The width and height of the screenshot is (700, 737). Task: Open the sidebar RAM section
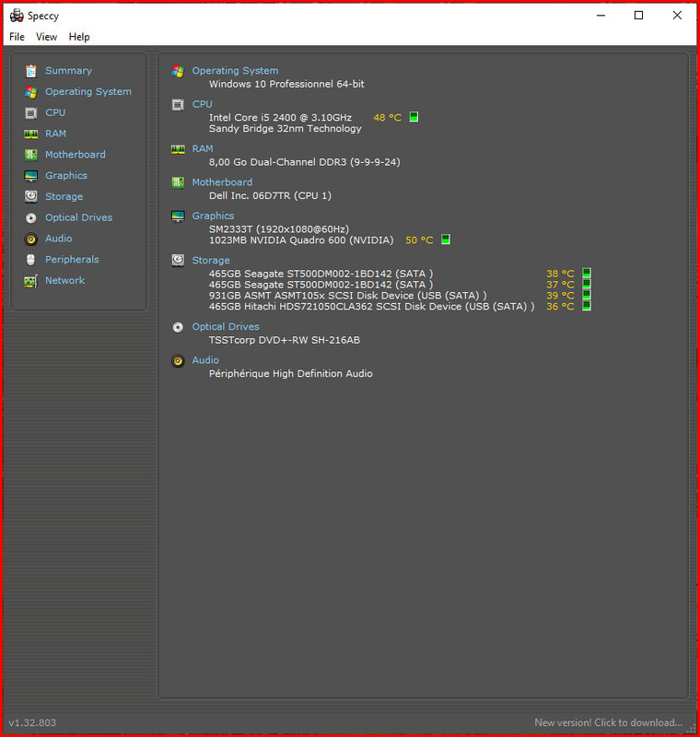coord(55,134)
